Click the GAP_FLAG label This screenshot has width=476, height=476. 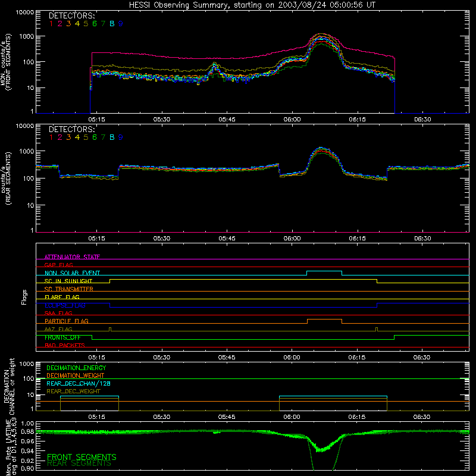pos(58,265)
